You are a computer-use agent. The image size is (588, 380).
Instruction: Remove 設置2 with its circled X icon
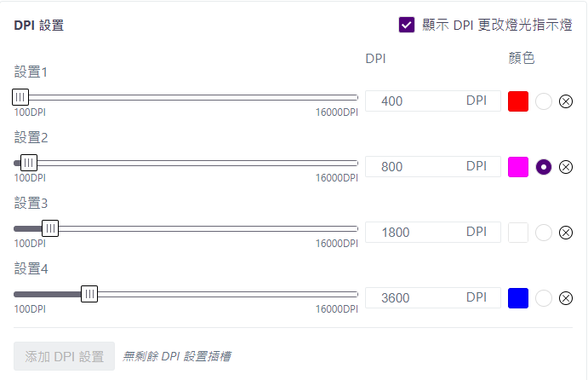click(x=566, y=167)
